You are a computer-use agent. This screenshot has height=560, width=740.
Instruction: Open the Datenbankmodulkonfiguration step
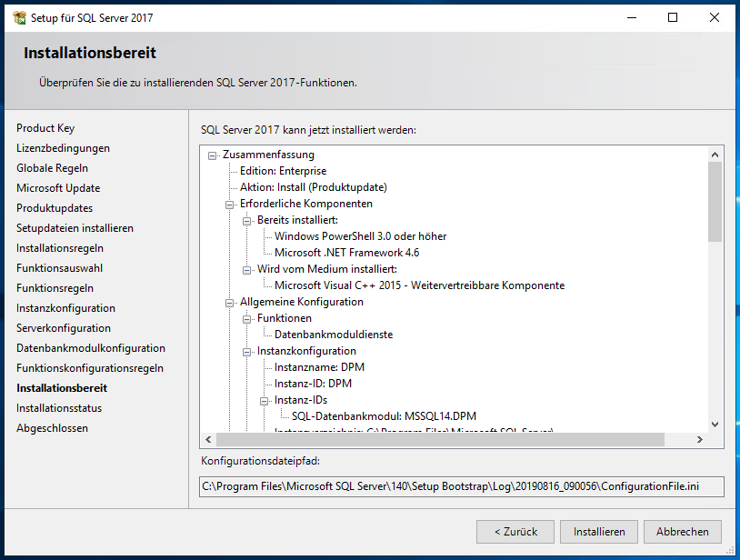click(x=91, y=348)
